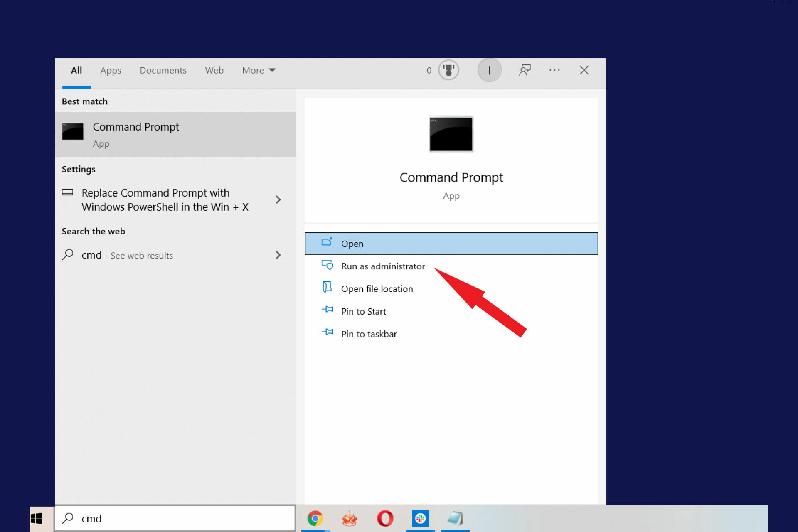Select the Open option for Command Prompt

click(x=451, y=244)
